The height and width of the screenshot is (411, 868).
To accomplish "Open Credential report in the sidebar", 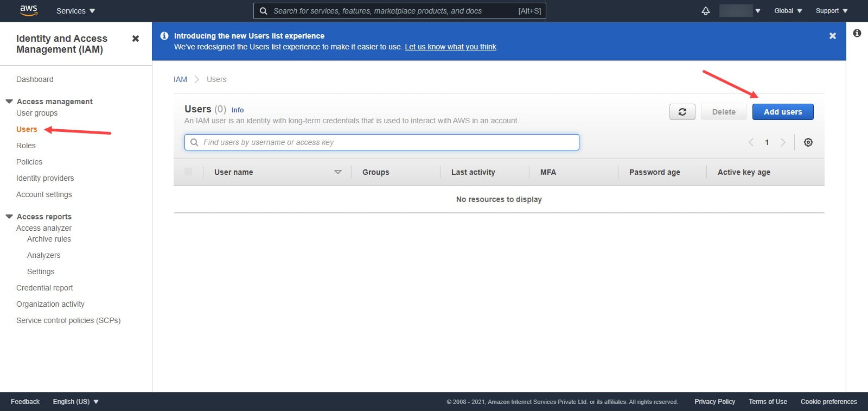I will 44,288.
